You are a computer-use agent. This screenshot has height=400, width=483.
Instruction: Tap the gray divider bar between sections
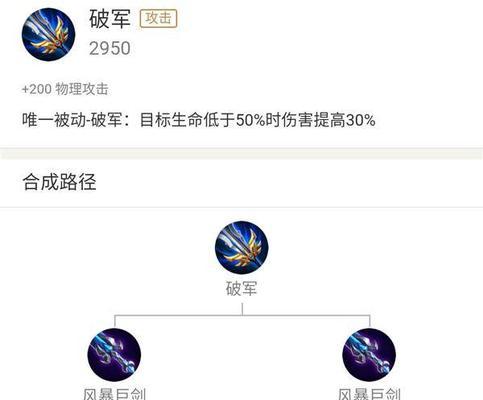point(241,153)
